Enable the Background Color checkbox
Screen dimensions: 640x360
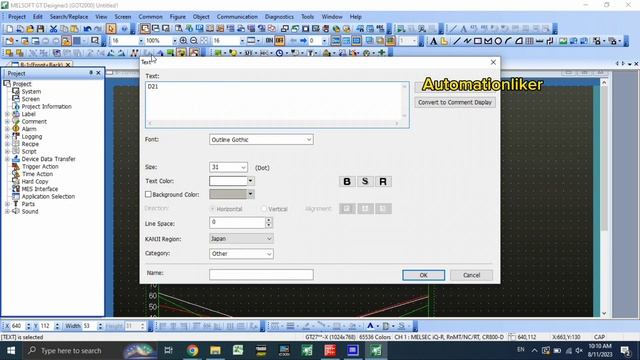tap(148, 194)
